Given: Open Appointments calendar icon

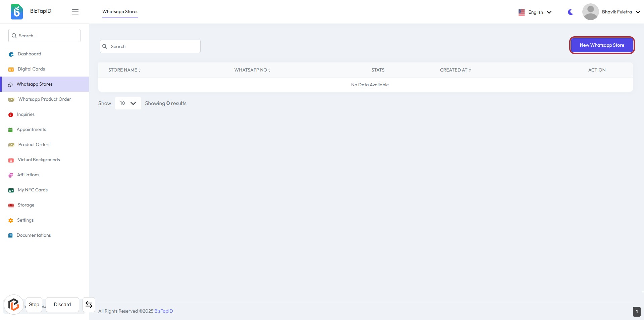Looking at the screenshot, I should tap(10, 130).
